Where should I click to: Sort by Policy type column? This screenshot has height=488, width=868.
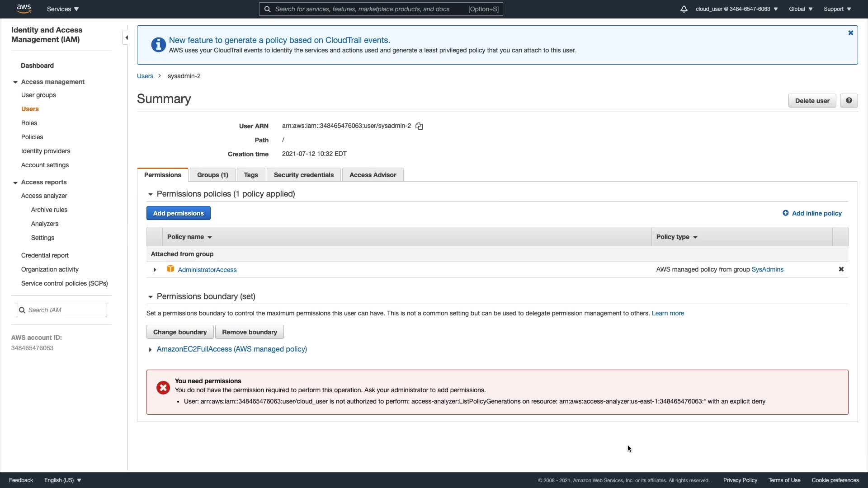click(x=676, y=237)
